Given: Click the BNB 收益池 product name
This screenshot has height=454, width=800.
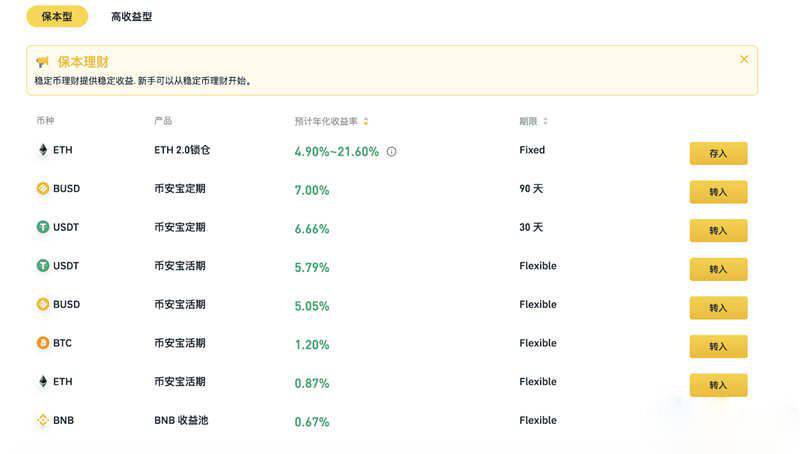Looking at the screenshot, I should (181, 420).
